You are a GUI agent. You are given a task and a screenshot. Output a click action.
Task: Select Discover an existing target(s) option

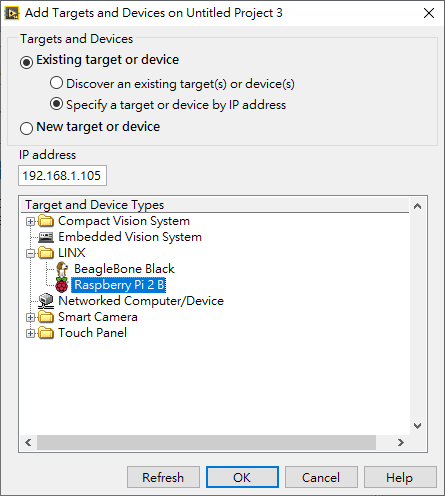click(56, 83)
